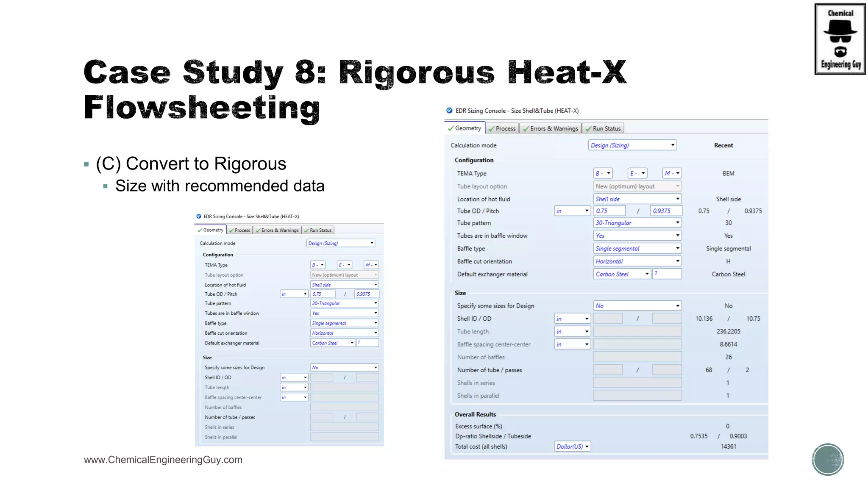Expand TEMA rear head 'M' dropdown, large console
Viewport: 868px width, 488px height.
point(672,173)
